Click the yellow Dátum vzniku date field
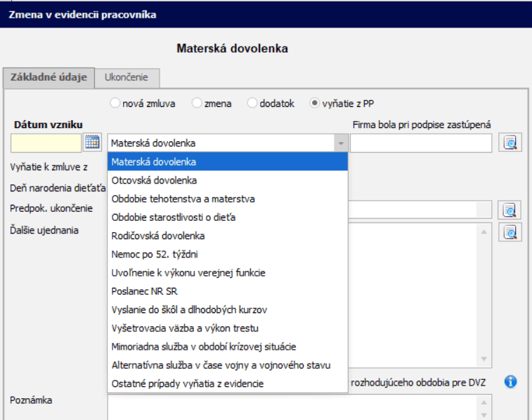Viewport: 532px width, 420px height. pyautogui.click(x=46, y=143)
